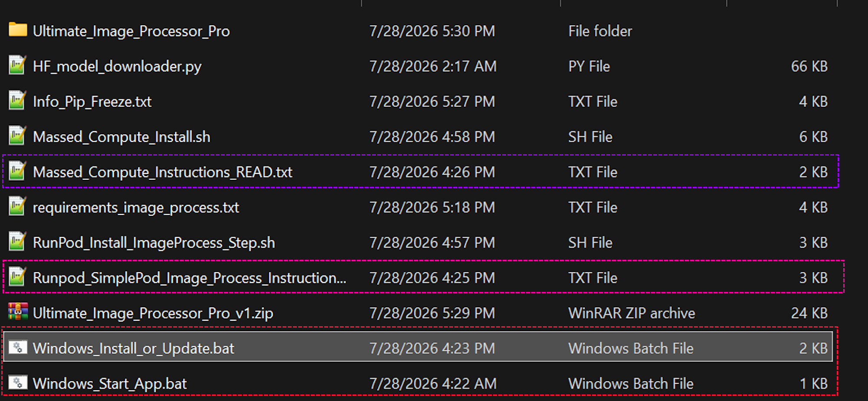
Task: Click the Ultimate_Image_Processor_Pro folder name
Action: point(131,31)
